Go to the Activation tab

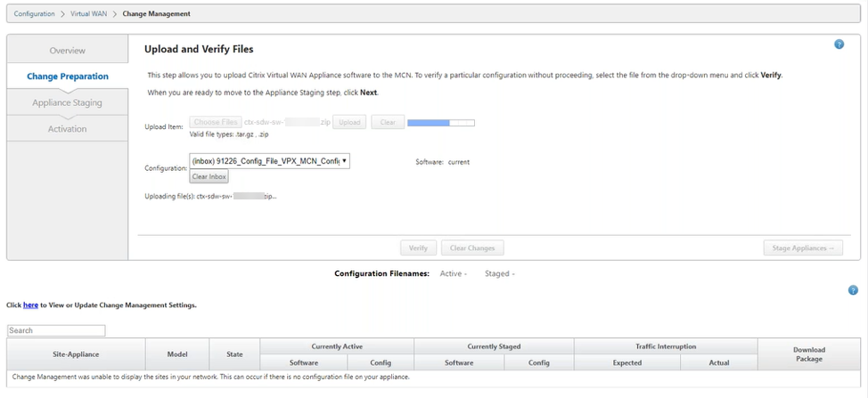68,129
